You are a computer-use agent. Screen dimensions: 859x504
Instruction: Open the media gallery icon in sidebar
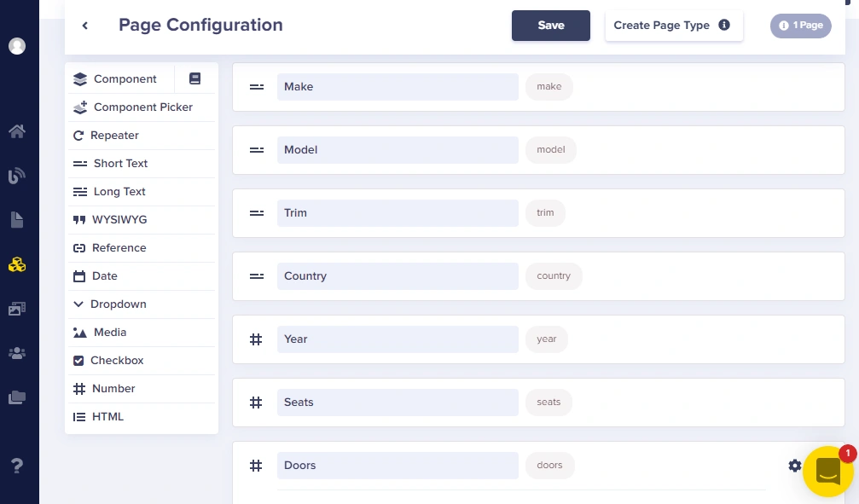click(17, 309)
